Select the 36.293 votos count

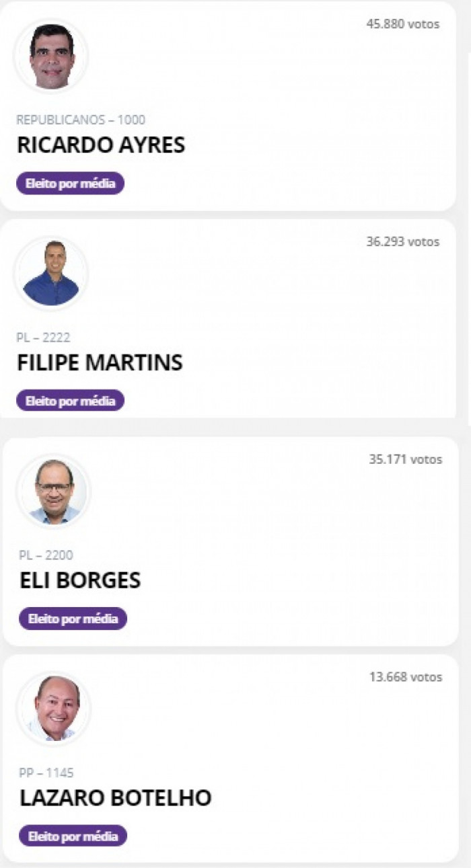coord(403,241)
